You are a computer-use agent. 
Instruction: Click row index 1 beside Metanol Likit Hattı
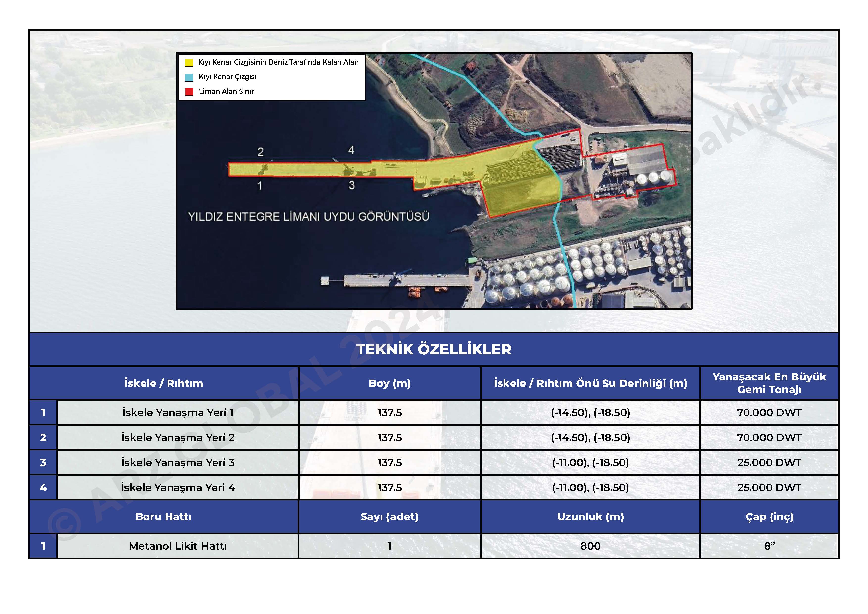43,546
